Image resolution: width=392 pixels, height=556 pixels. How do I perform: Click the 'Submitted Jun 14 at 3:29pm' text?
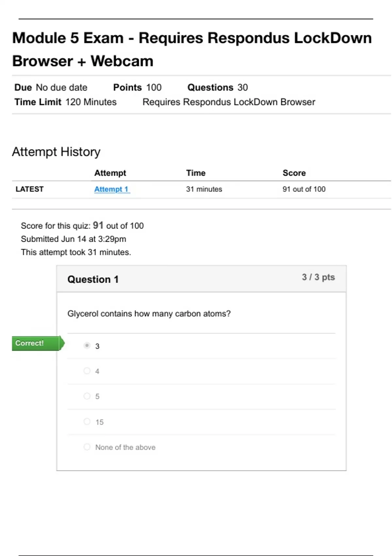73,239
